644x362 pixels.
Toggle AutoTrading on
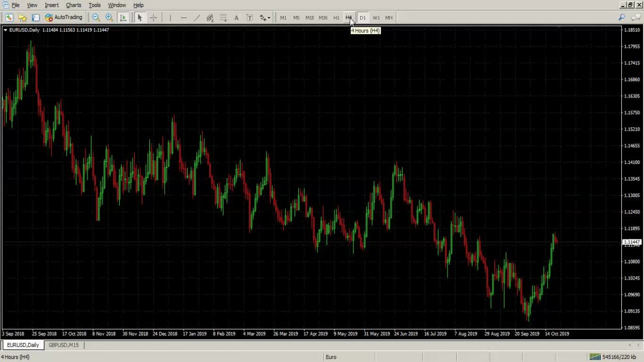(64, 18)
